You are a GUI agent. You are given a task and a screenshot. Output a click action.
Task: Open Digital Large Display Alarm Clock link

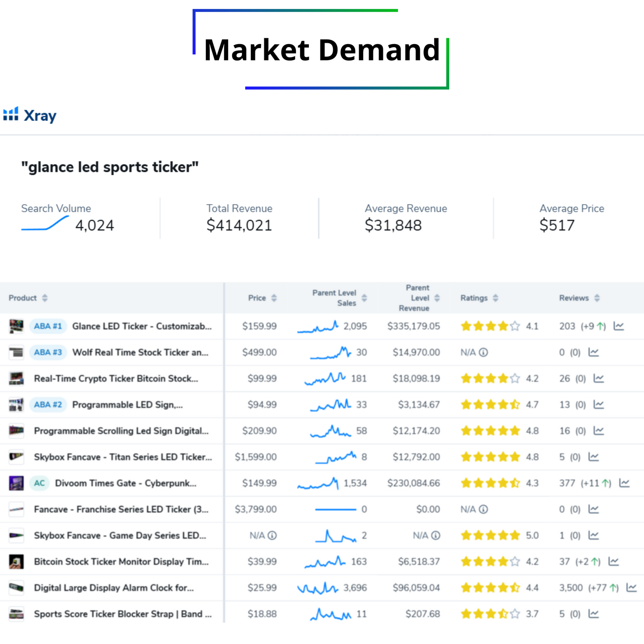click(x=114, y=588)
